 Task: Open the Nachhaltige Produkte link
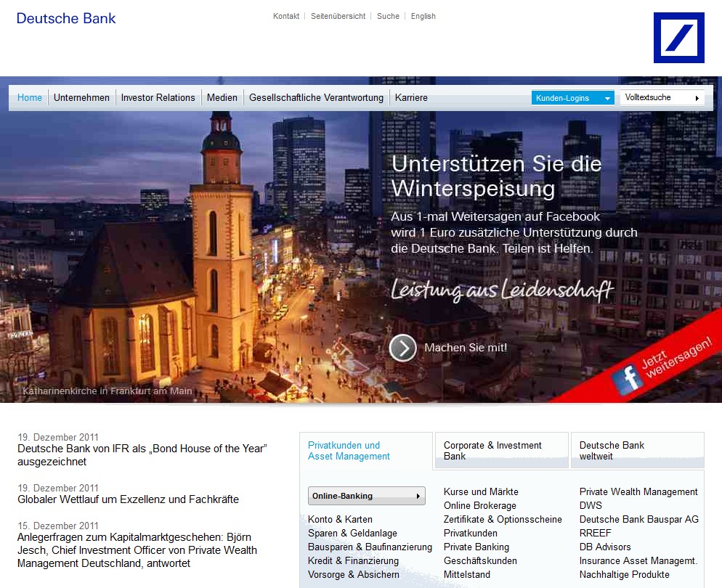tap(625, 575)
